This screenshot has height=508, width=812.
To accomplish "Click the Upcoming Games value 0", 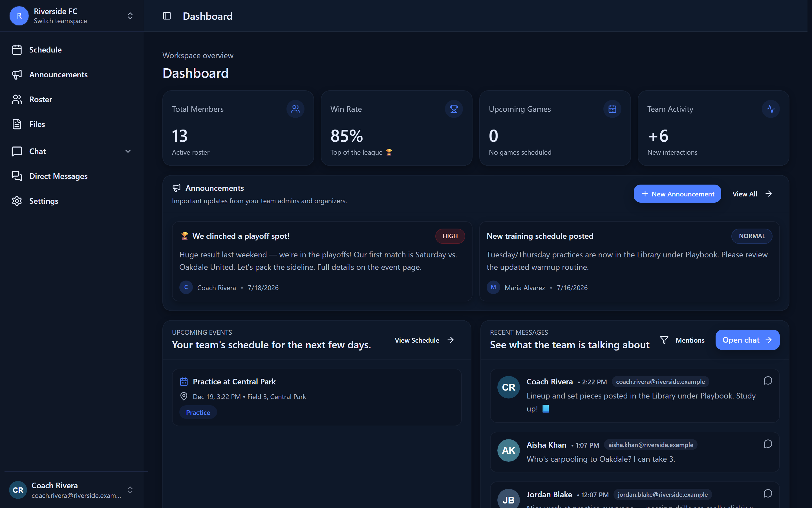I will 493,136.
